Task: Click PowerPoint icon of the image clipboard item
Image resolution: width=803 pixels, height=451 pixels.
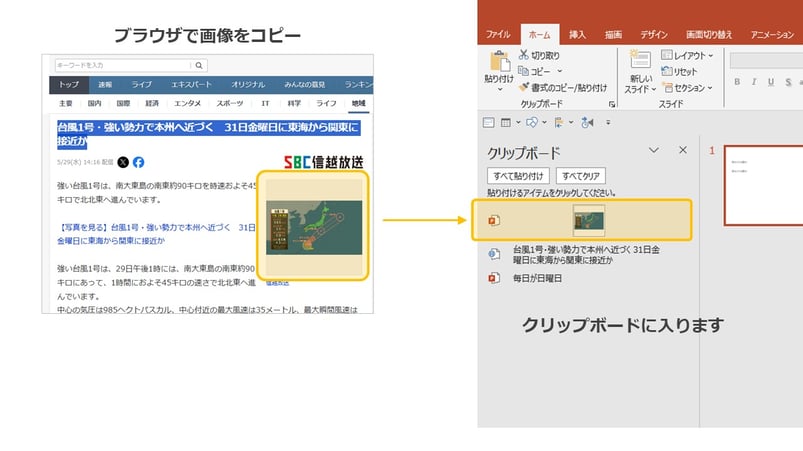Action: click(x=494, y=220)
